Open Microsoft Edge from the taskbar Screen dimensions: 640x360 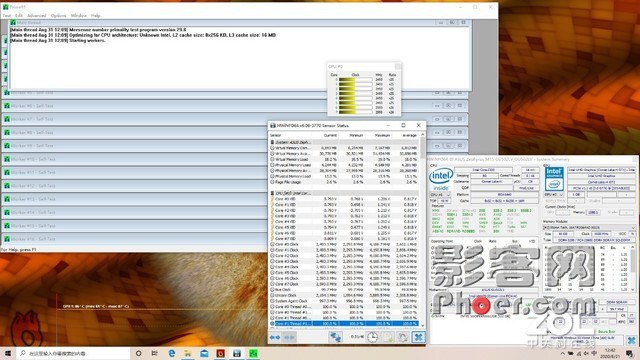171,353
